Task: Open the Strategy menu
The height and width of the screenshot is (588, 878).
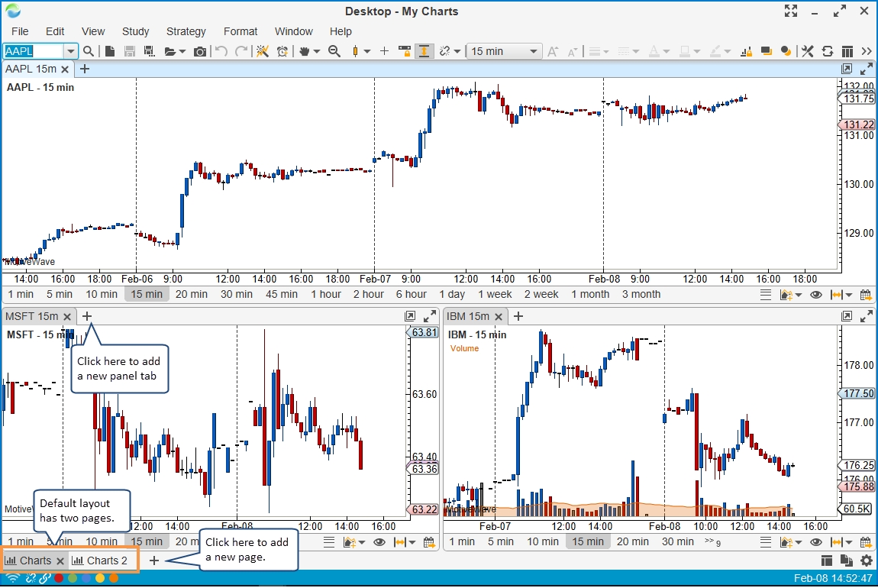Action: (186, 31)
